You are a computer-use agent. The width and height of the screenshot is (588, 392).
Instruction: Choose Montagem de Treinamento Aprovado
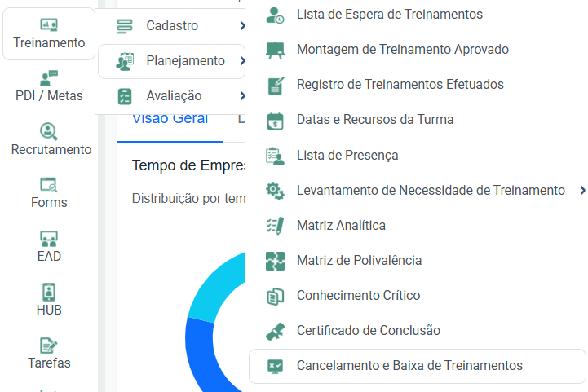pos(402,50)
